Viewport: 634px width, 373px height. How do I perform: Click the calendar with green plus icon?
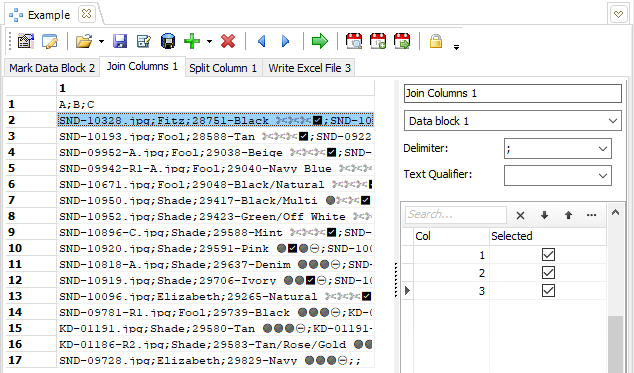pos(378,41)
